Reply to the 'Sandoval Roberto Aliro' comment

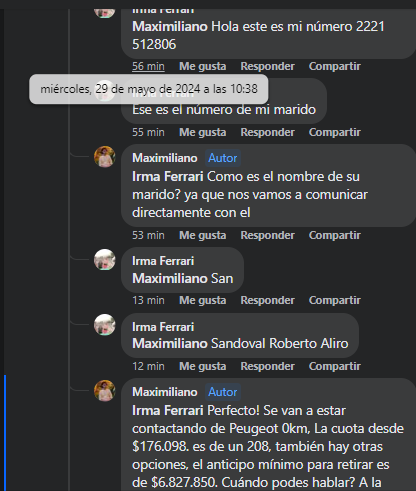268,366
